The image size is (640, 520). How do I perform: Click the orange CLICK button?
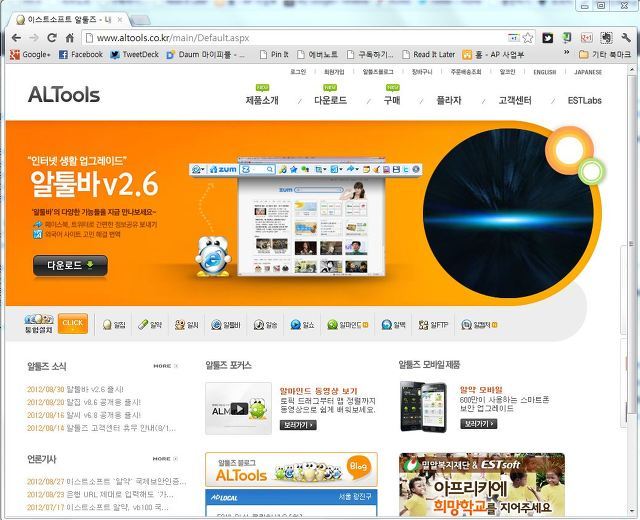pyautogui.click(x=73, y=323)
